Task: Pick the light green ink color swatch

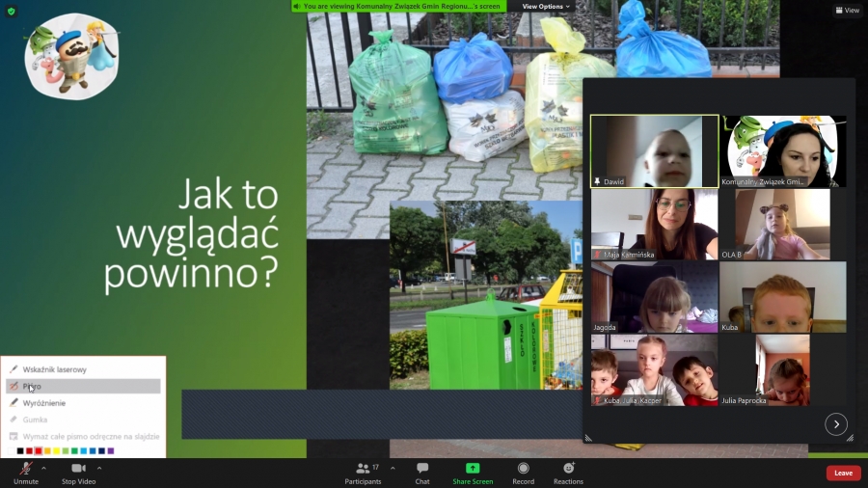Action: pyautogui.click(x=66, y=451)
